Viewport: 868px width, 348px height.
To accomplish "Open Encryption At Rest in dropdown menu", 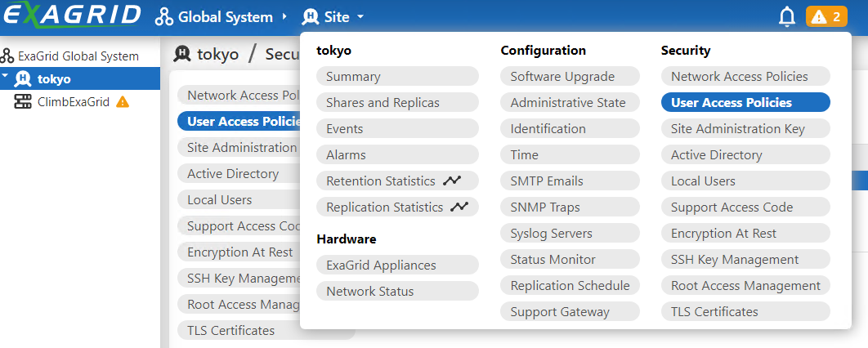I will coord(745,234).
